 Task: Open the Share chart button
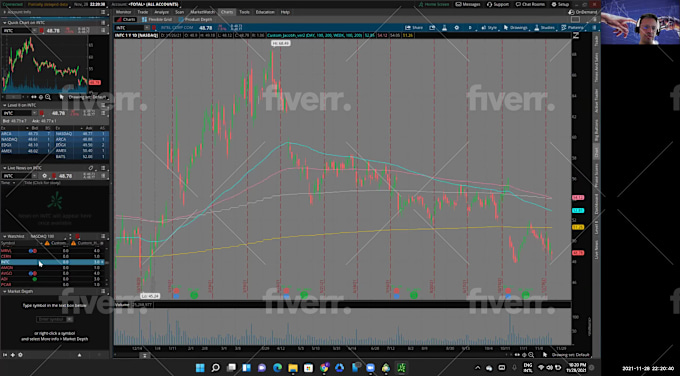tap(414, 27)
